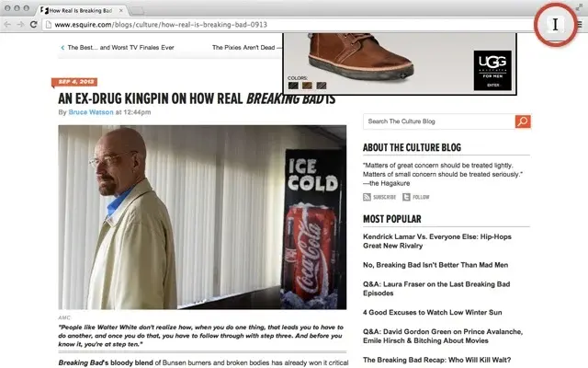Click the page icon in the address bar
588x368 pixels.
49,25
